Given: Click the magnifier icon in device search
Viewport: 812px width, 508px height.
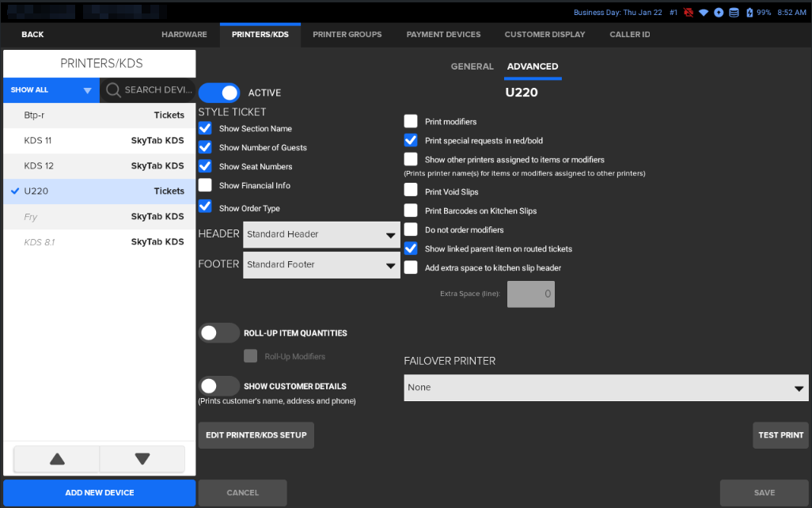Looking at the screenshot, I should tap(113, 90).
